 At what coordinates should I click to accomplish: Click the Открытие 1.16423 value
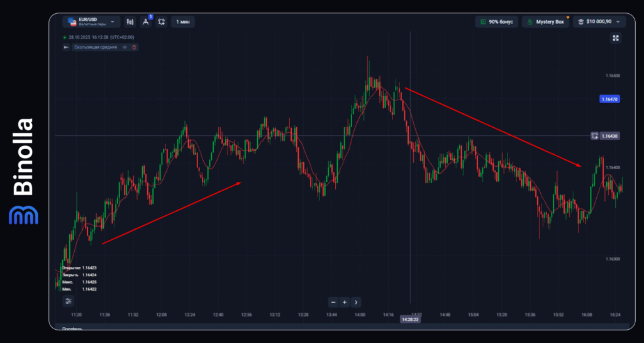79,267
